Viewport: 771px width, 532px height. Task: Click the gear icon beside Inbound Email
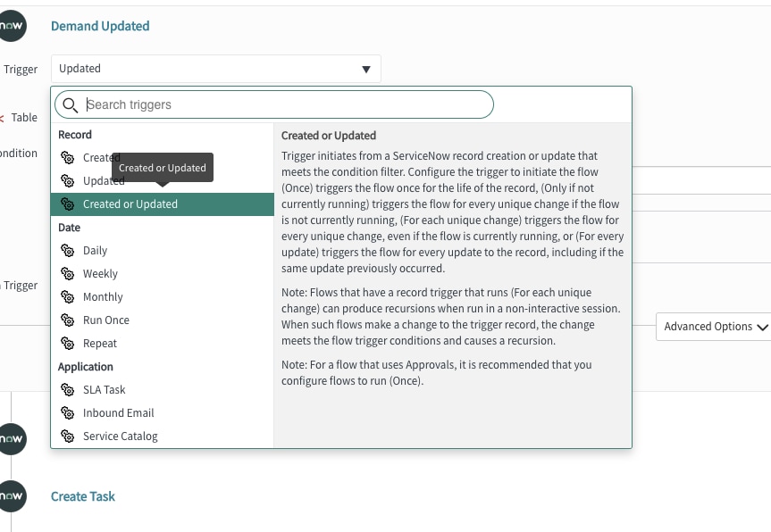pos(67,412)
